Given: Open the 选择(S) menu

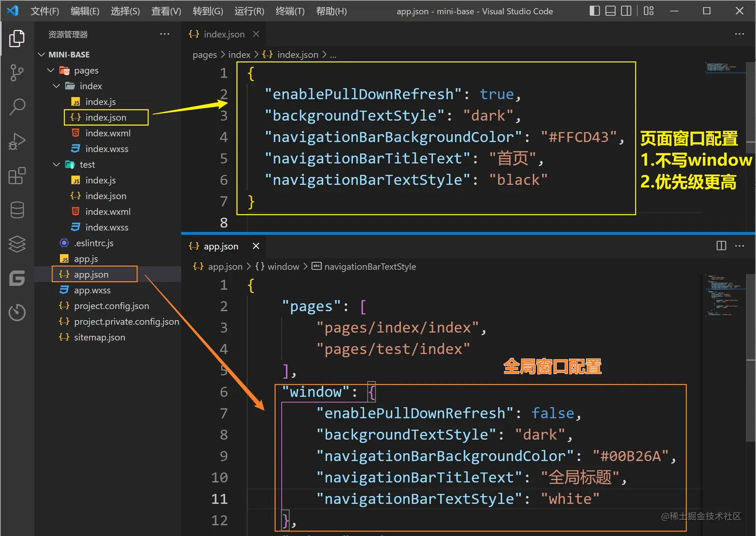Looking at the screenshot, I should 125,11.
